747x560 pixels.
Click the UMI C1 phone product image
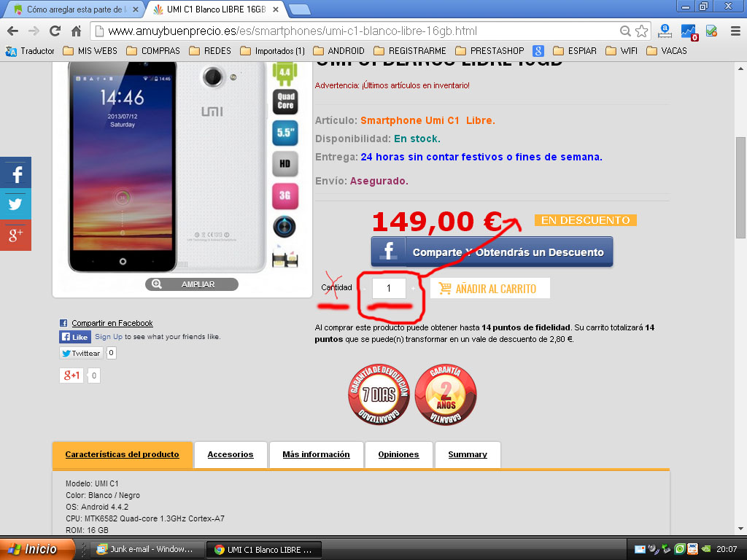(x=167, y=167)
